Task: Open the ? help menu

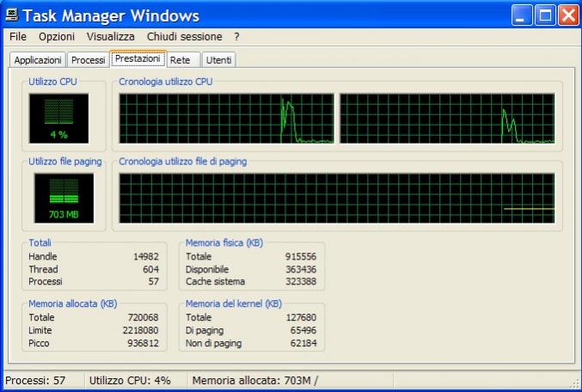Action: 236,37
